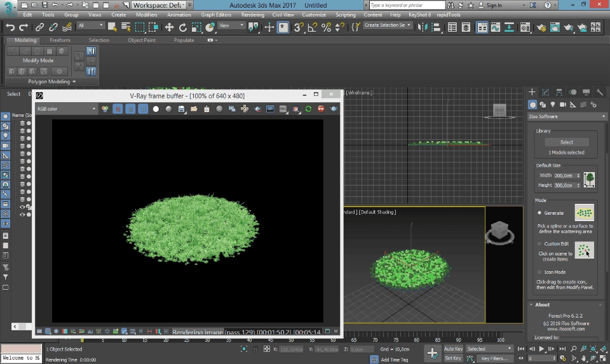Switch to the Object Paint ribbon tab
The image size is (610, 364).
[142, 40]
